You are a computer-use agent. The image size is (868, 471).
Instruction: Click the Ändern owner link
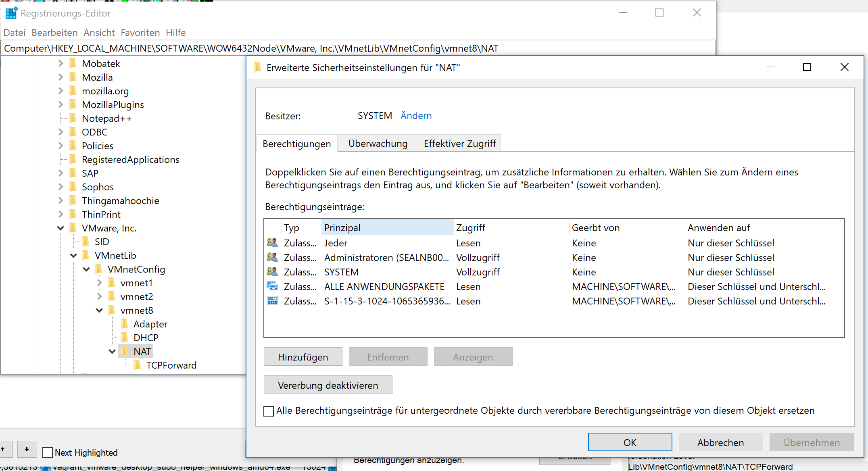click(416, 116)
